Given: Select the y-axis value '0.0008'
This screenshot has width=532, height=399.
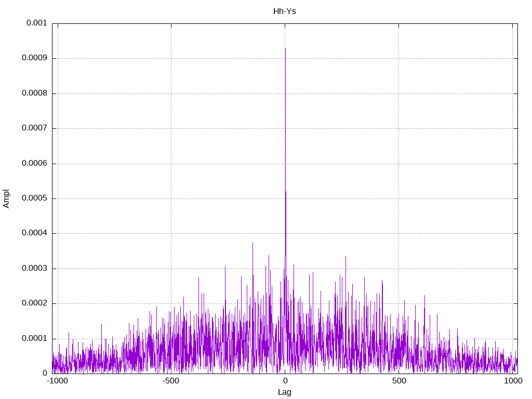Looking at the screenshot, I should pyautogui.click(x=34, y=93).
